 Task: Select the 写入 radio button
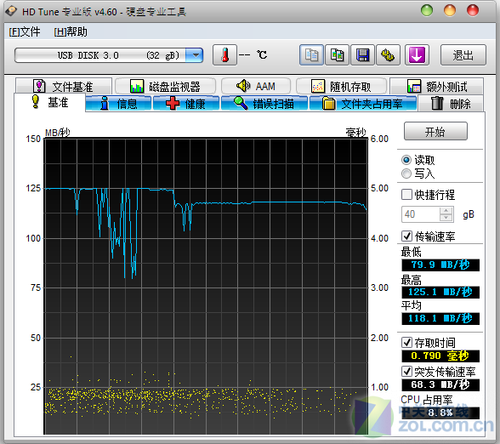[x=406, y=174]
